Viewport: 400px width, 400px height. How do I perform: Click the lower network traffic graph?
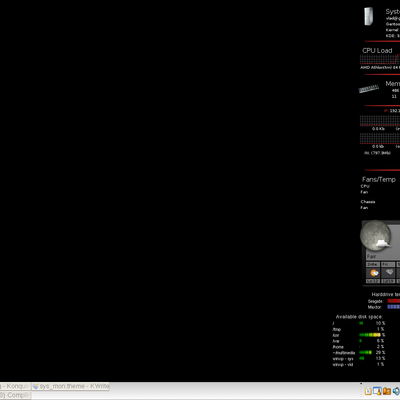click(x=380, y=138)
